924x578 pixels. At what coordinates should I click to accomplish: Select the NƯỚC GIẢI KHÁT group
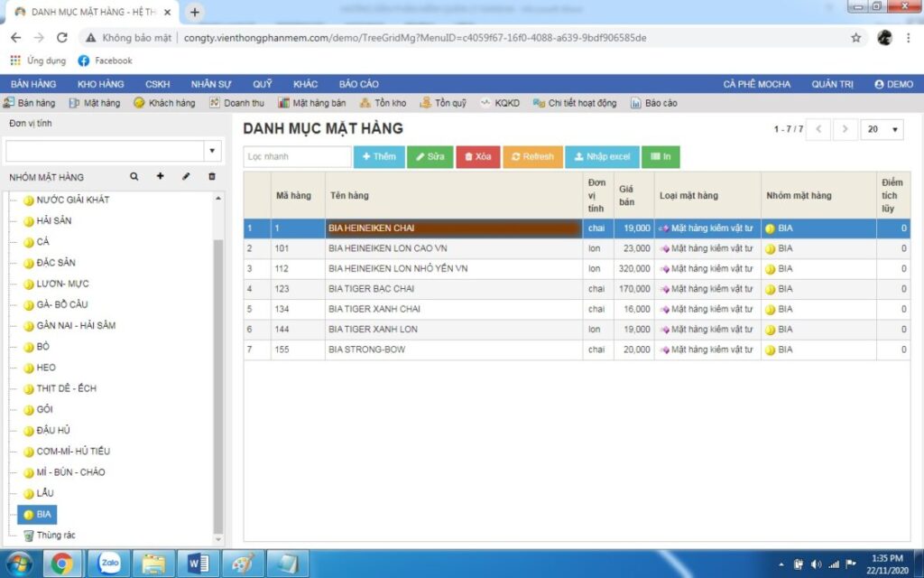[x=72, y=200]
